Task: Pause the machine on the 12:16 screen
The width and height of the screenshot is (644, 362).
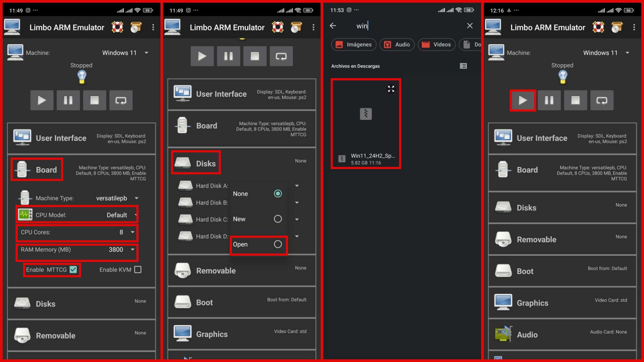Action: click(x=549, y=100)
